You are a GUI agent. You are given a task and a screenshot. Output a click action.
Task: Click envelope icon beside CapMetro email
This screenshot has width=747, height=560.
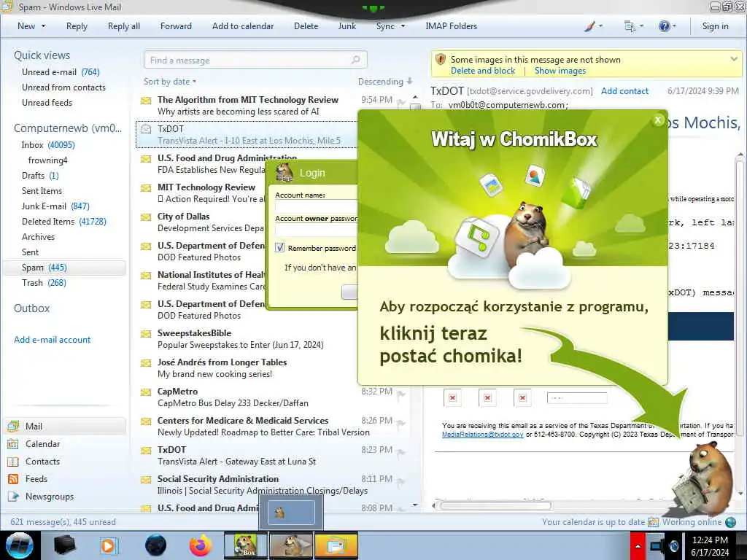pos(146,392)
